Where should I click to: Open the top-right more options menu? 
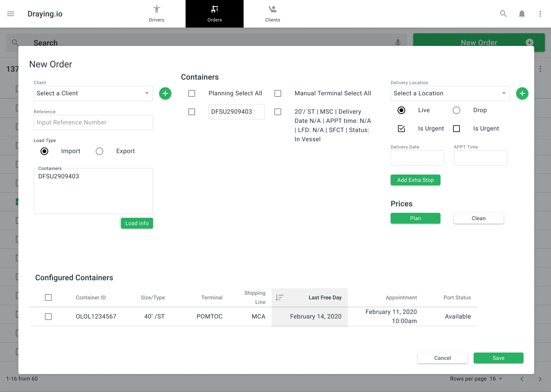540,14
